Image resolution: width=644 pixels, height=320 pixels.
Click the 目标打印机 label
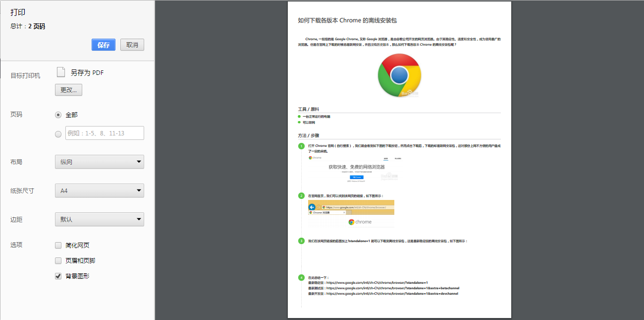point(26,75)
